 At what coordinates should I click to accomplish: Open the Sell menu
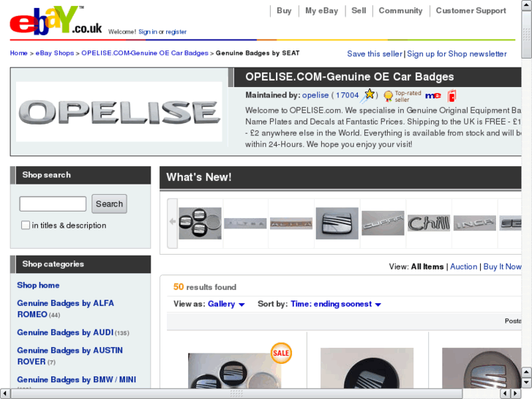[x=359, y=10]
